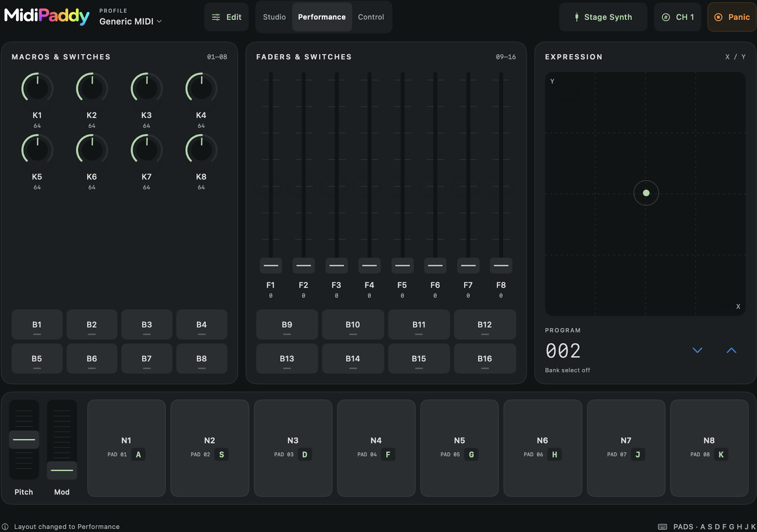Toggle switch B12

(x=485, y=325)
